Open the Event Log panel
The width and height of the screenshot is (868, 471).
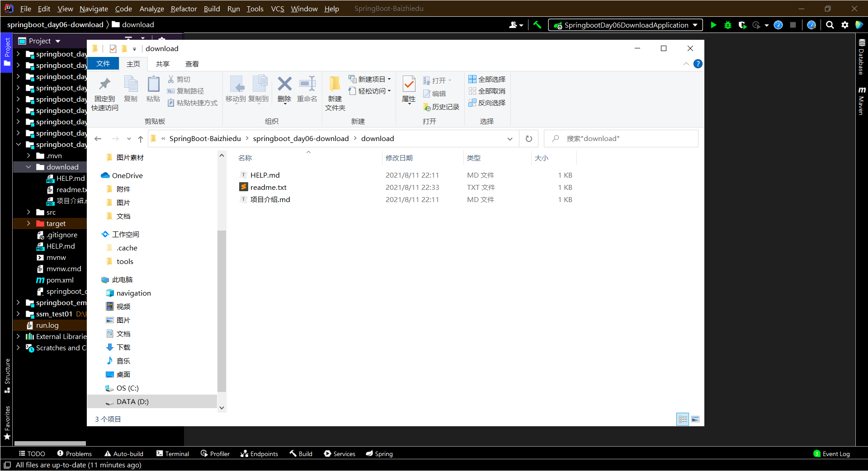click(x=831, y=453)
